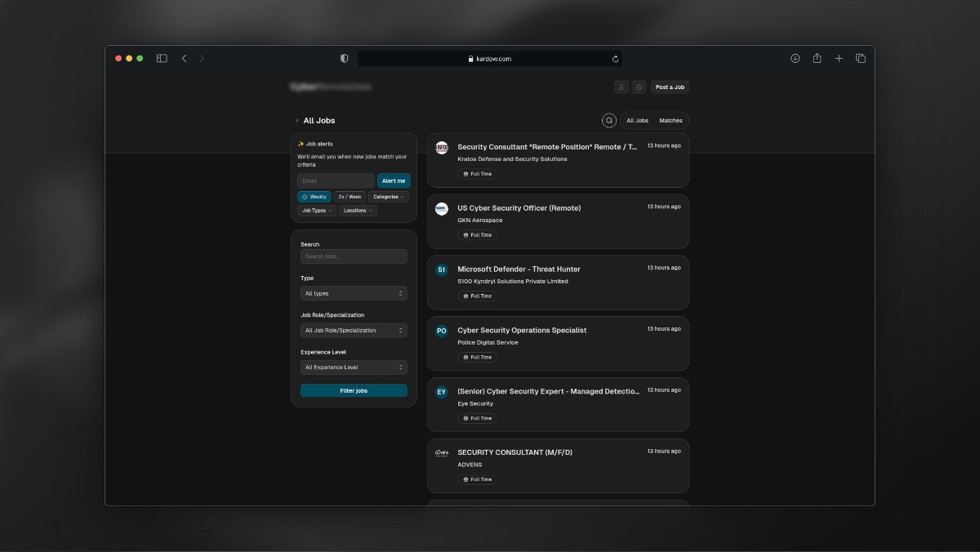Open the GKN Aerospace company logo
Screen dimensions: 980x552
coord(442,209)
